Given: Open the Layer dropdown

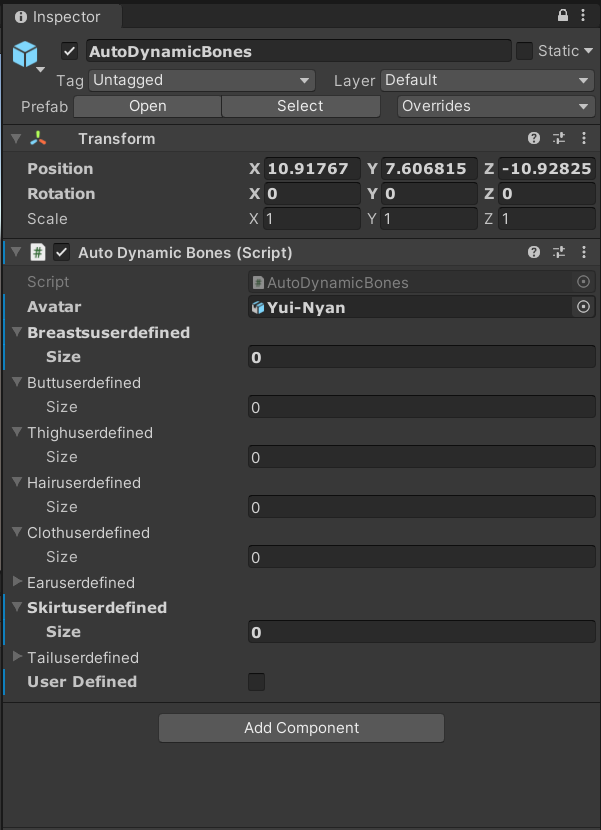Looking at the screenshot, I should 488,80.
